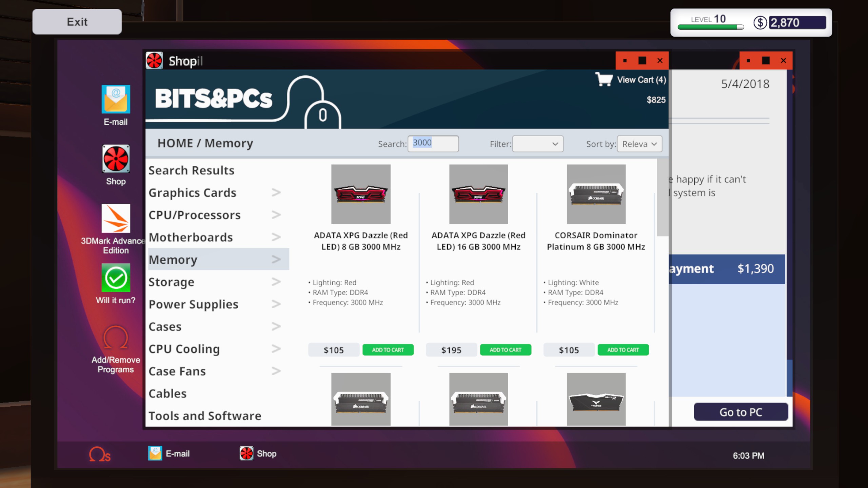Image resolution: width=868 pixels, height=488 pixels.
Task: Click the product list vertical scrollbar
Action: click(x=662, y=197)
